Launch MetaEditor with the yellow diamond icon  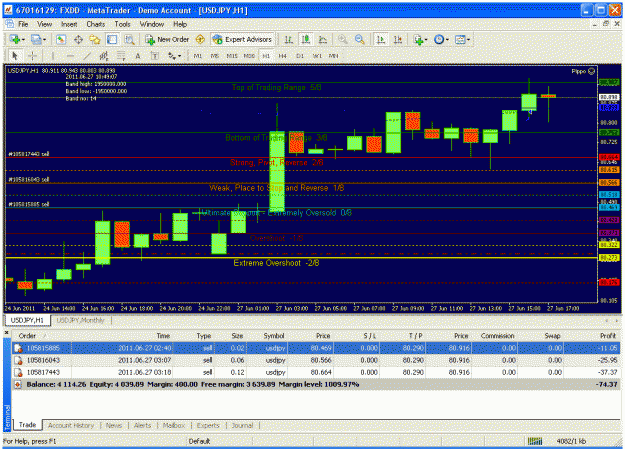point(200,39)
